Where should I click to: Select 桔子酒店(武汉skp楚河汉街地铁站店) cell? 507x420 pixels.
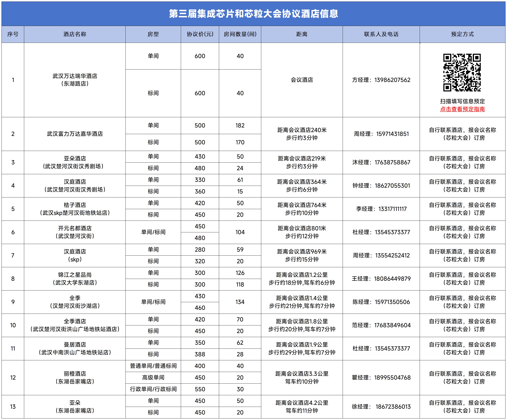(75, 209)
